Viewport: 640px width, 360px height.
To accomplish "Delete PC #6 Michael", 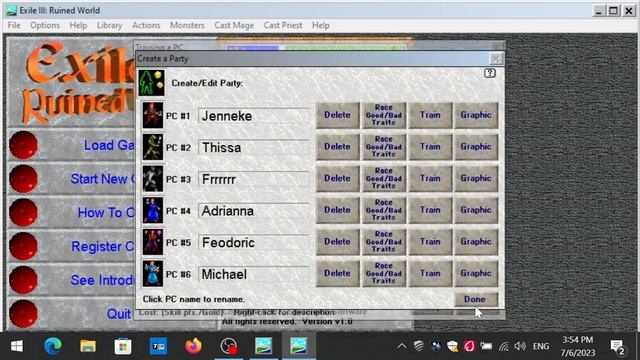I will (x=338, y=273).
